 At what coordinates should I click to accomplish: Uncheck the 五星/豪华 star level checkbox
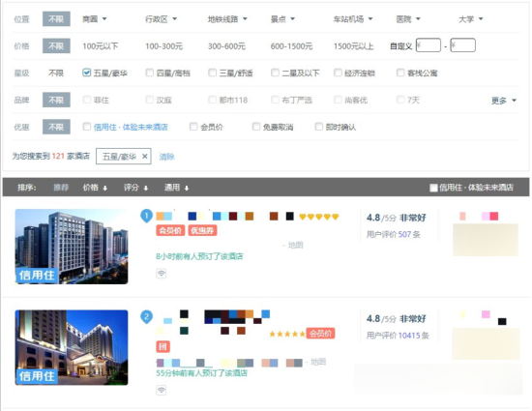click(x=86, y=73)
